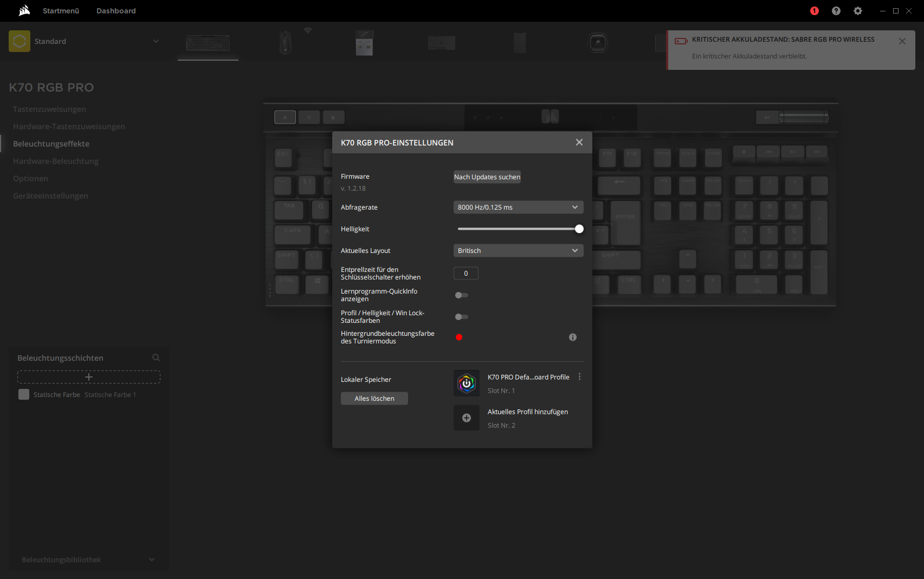Open Optionen in the sidebar
Viewport: 924px width, 579px height.
point(30,178)
